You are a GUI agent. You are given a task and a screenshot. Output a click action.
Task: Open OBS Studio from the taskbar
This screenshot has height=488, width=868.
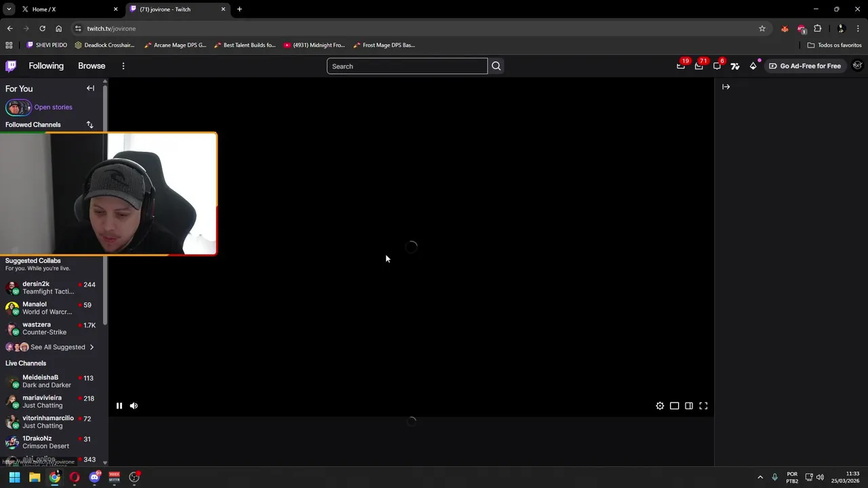coord(134,477)
